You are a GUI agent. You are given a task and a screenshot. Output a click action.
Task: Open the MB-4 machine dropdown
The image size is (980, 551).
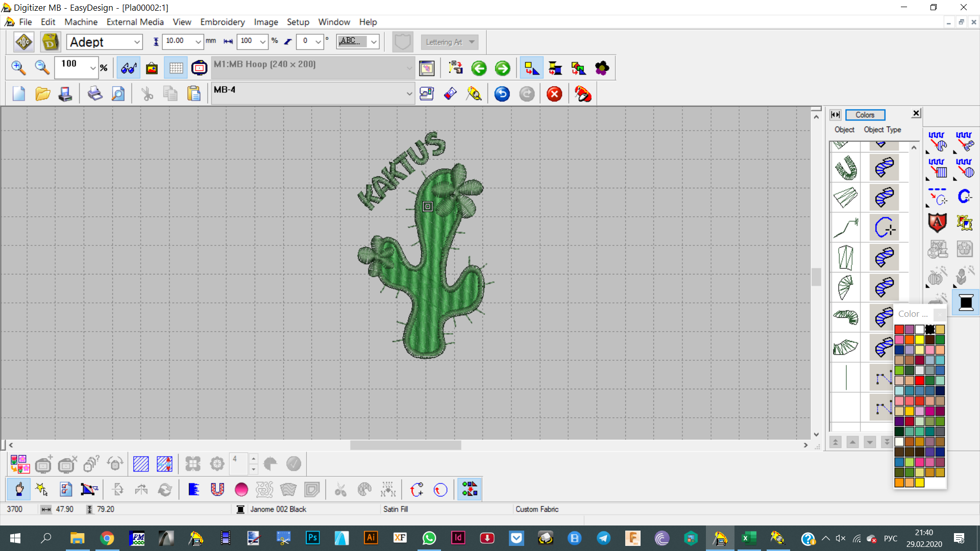click(x=409, y=94)
